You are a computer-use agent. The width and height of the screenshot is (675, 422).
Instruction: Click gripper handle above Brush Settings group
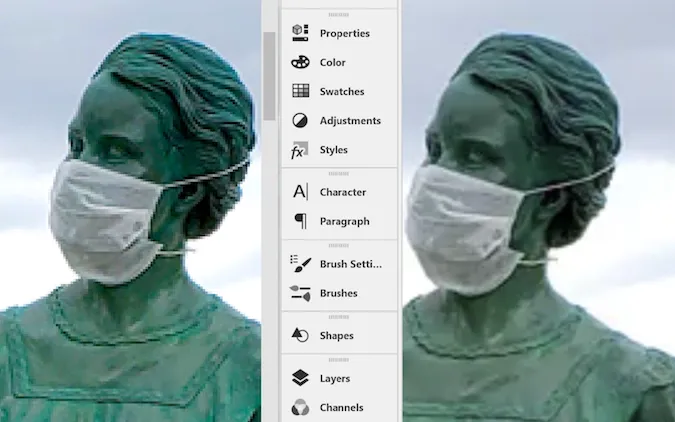click(338, 246)
